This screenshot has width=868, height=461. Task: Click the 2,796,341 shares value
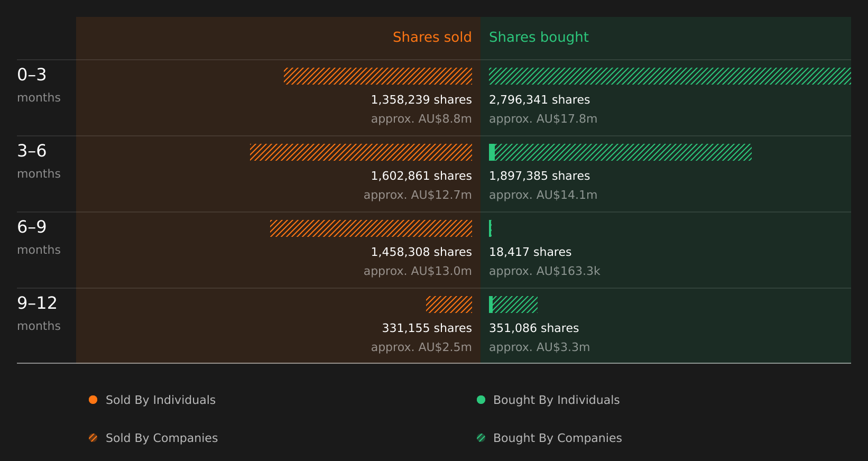pos(539,100)
